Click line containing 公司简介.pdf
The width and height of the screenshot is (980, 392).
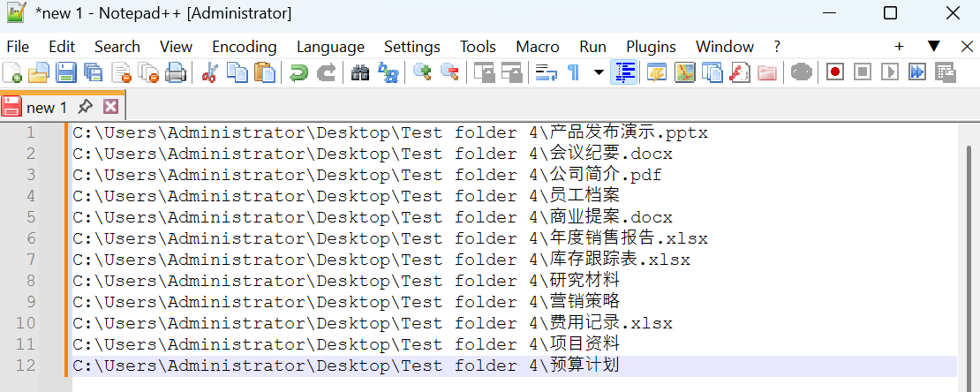(x=515, y=175)
